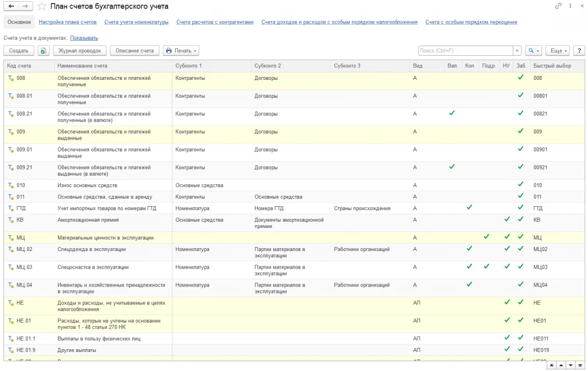Open the Счета расчетов с контрагентами tab
This screenshot has width=588, height=371.
point(215,22)
